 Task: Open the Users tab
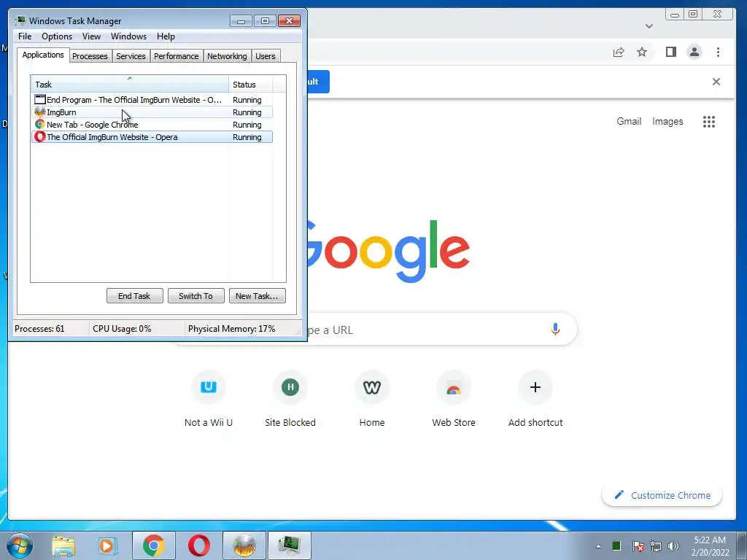265,56
